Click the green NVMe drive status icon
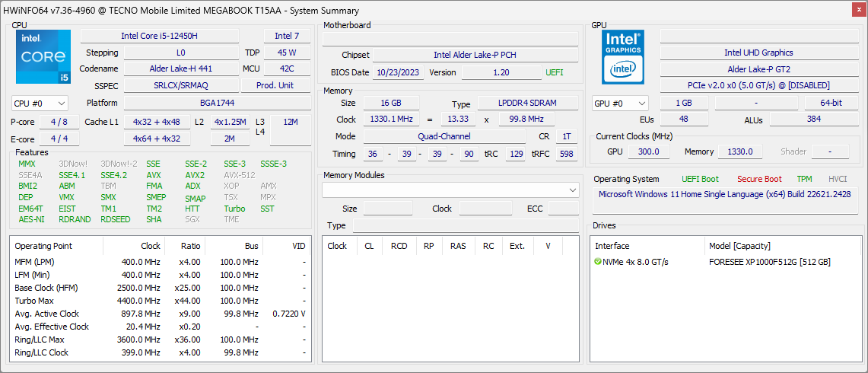868x373 pixels. (598, 262)
